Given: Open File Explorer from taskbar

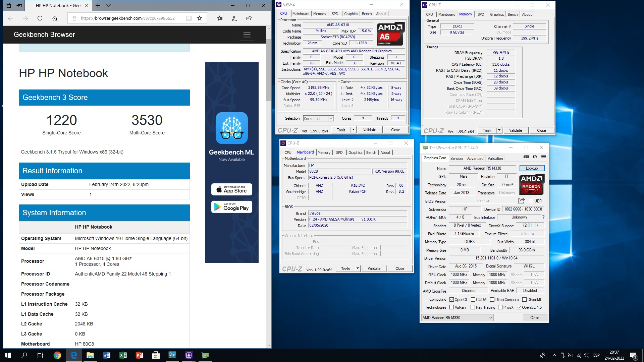Looking at the screenshot, I should (90, 355).
